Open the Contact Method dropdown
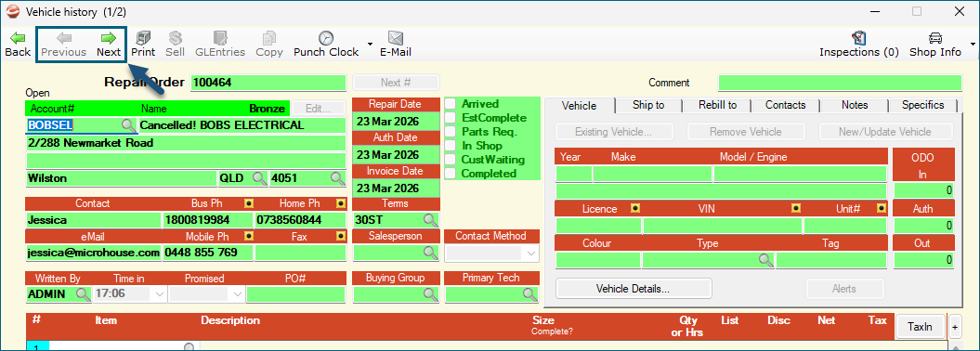980x351 pixels. coord(531,253)
